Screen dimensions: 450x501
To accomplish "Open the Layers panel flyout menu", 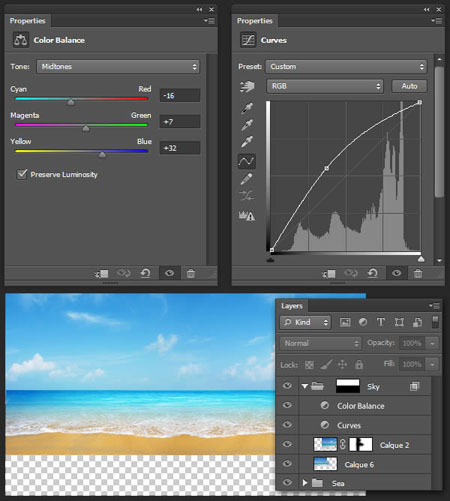I will point(434,306).
